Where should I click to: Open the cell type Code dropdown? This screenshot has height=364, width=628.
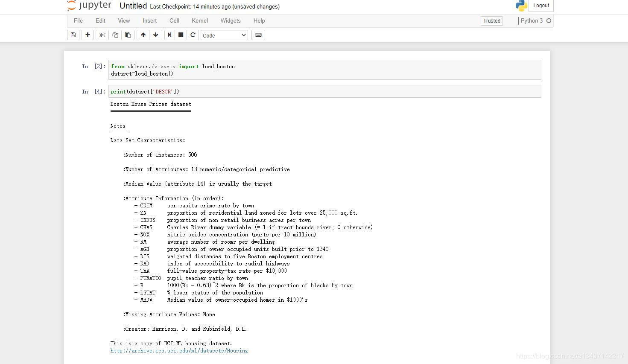225,35
